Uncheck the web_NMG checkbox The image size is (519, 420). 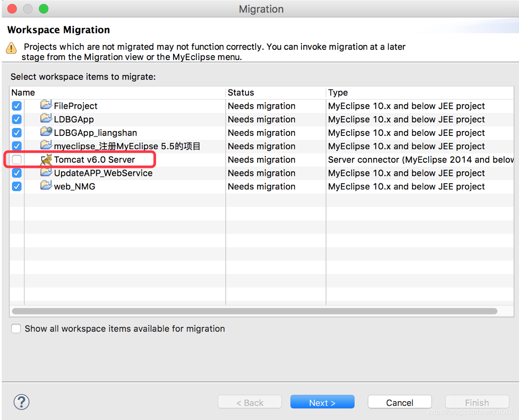17,186
